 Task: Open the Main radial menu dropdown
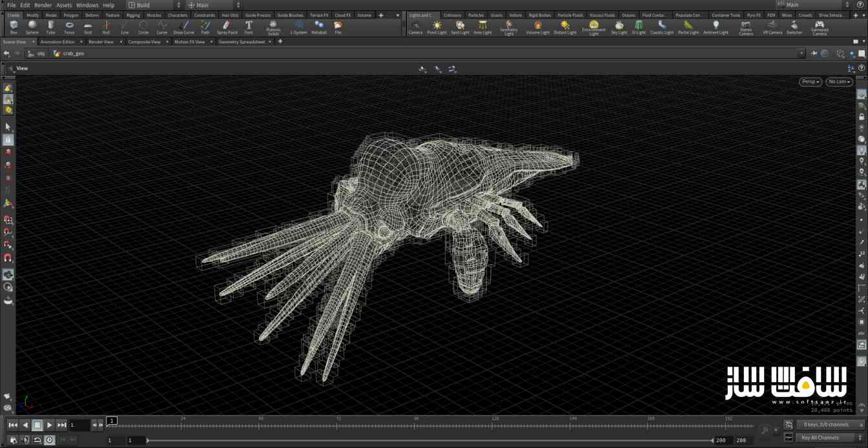(x=214, y=5)
